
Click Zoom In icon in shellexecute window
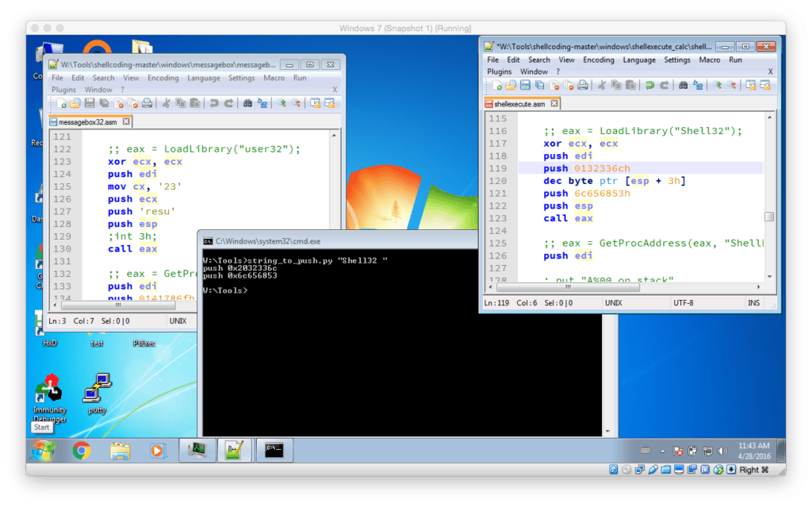tap(717, 86)
